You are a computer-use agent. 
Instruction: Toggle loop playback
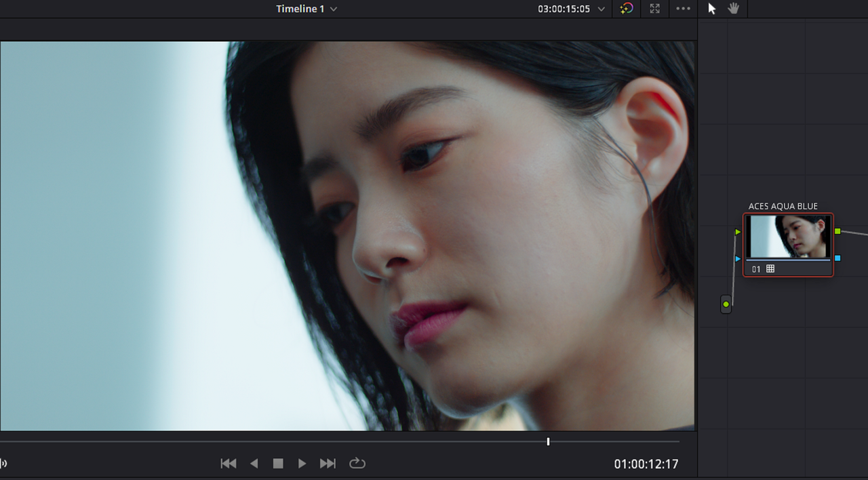[357, 463]
